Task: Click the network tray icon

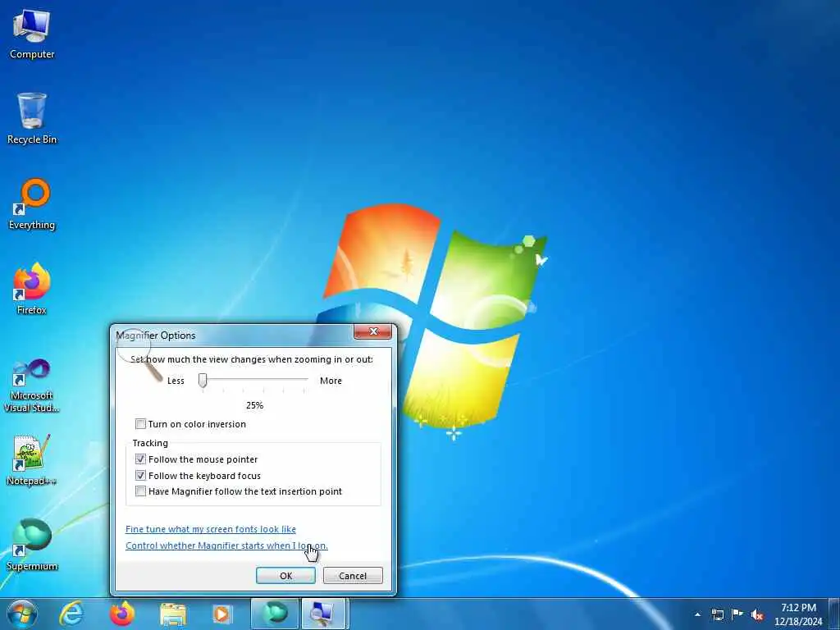Action: pos(718,614)
